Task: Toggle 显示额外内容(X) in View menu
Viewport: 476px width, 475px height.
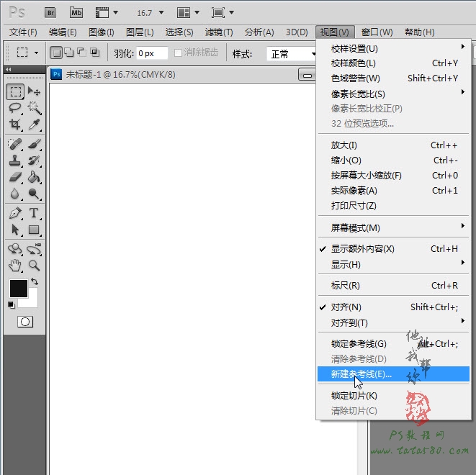Action: point(393,249)
